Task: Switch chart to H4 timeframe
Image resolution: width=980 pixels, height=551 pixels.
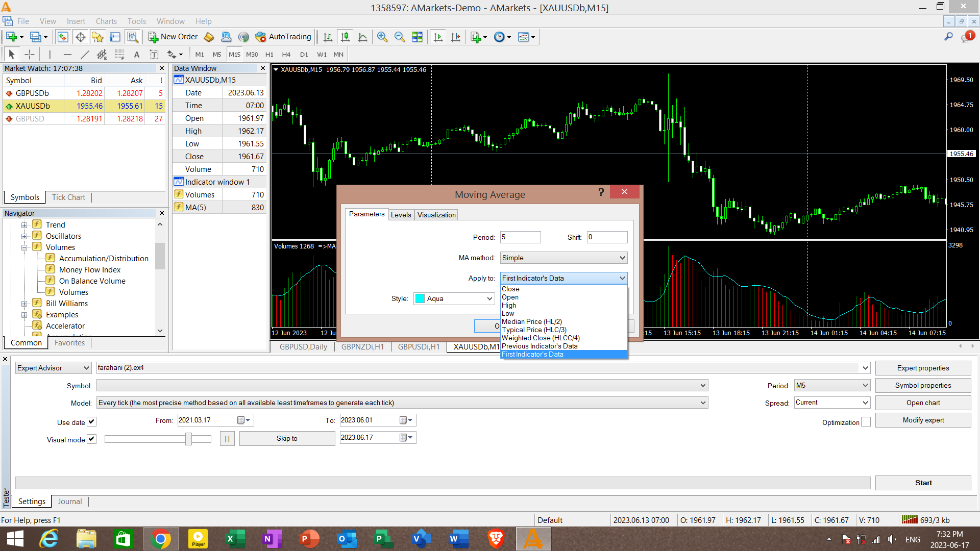Action: click(x=286, y=54)
